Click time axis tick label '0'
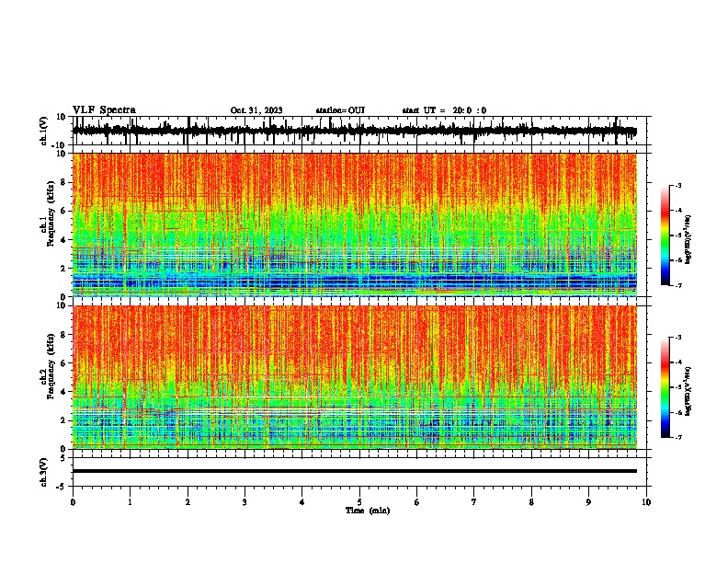Viewport: 728px width, 563px height. 73,502
